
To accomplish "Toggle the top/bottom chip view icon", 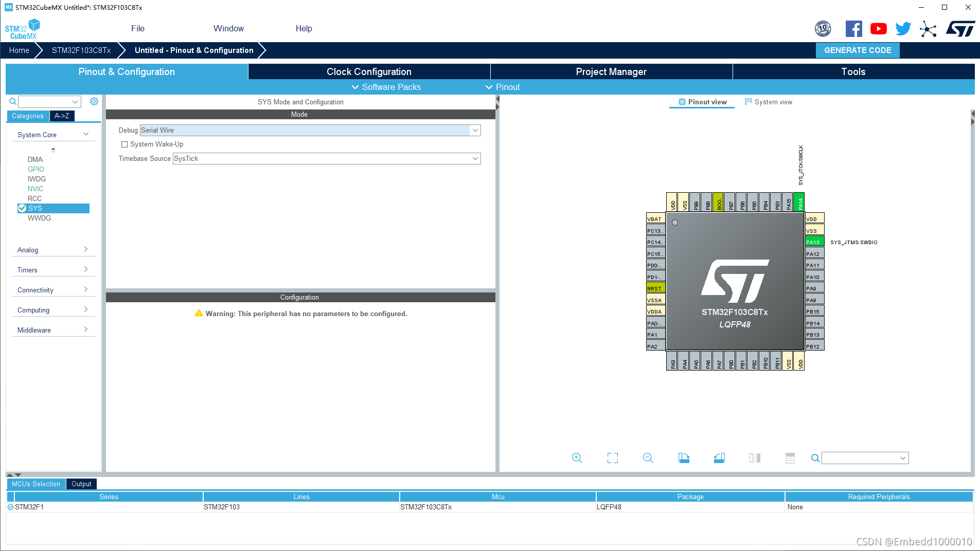I will coord(790,458).
